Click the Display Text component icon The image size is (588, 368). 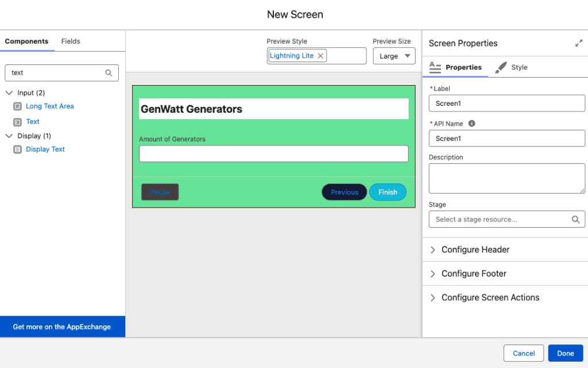(x=17, y=149)
